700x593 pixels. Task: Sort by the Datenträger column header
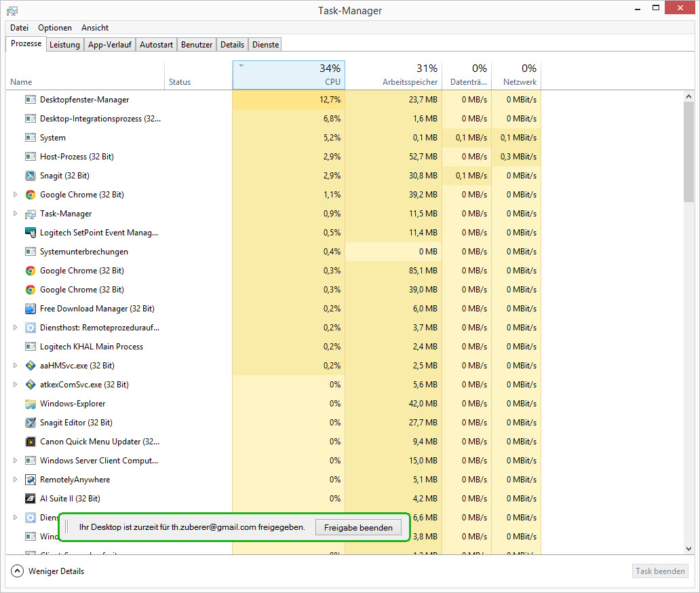[467, 75]
